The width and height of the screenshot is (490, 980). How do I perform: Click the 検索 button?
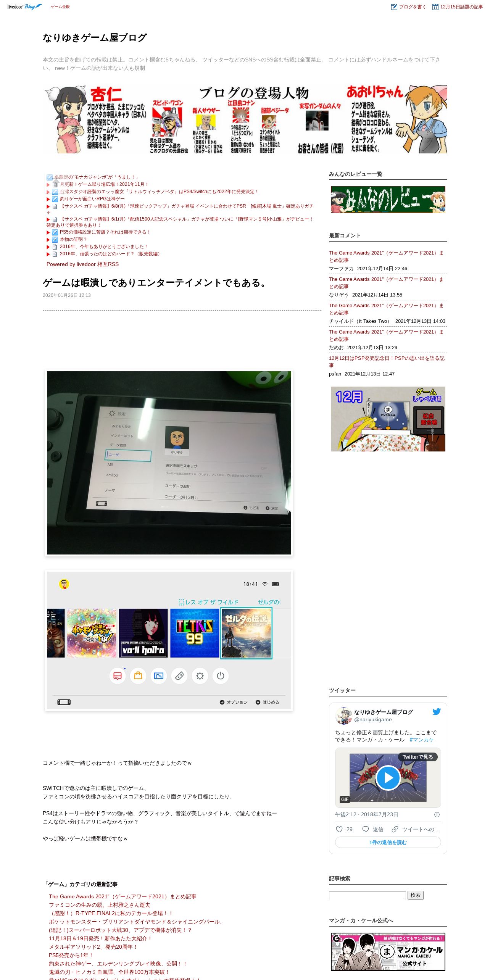[416, 895]
